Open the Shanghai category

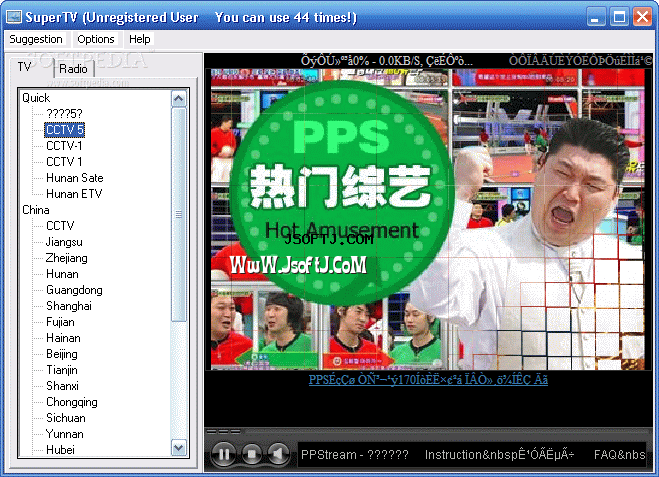click(x=69, y=306)
